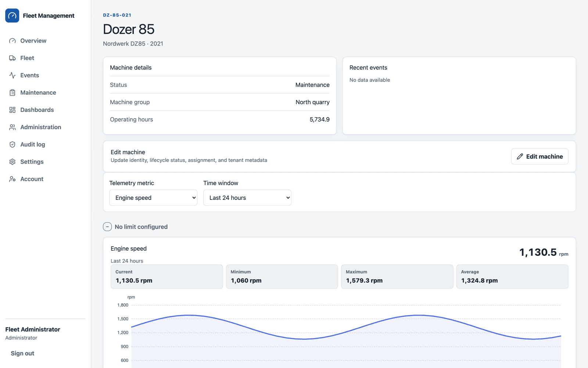Click the Audit log shield icon
Viewport: 588px width, 368px height.
point(12,145)
